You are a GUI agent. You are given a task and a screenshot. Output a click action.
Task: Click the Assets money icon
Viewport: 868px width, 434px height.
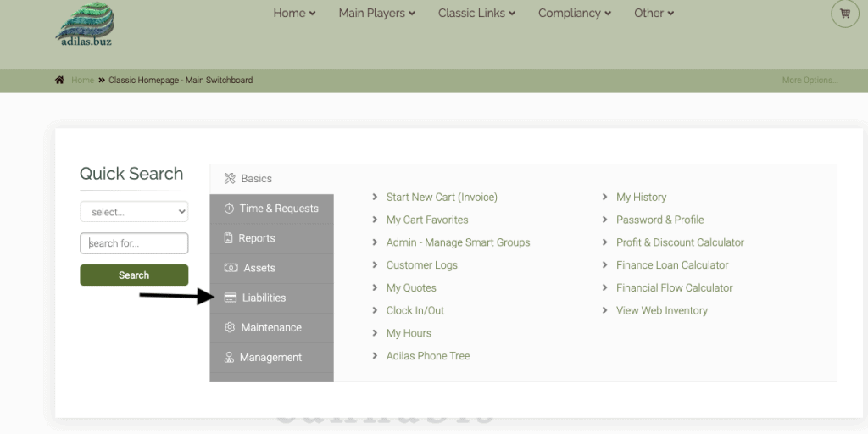pyautogui.click(x=231, y=268)
